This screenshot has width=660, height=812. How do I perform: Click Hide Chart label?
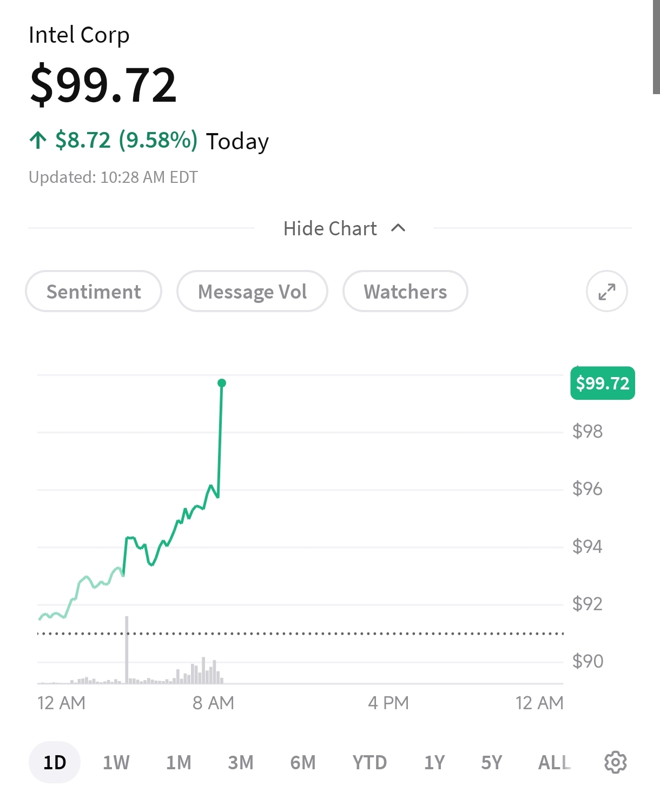(x=330, y=228)
